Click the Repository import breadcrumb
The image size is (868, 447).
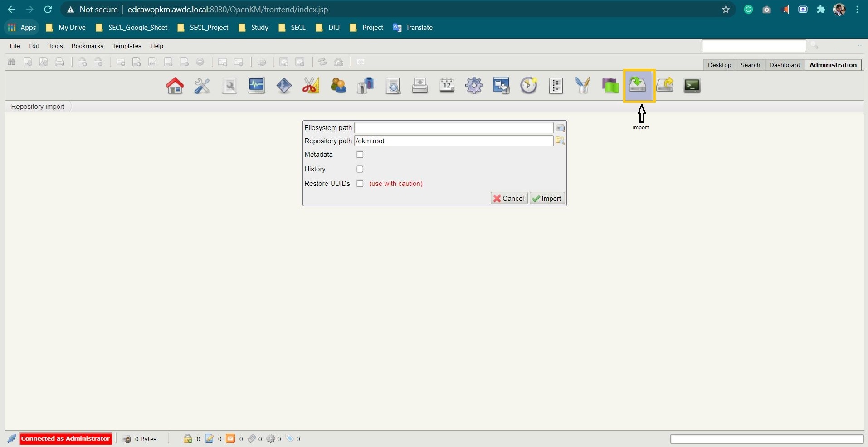click(38, 107)
